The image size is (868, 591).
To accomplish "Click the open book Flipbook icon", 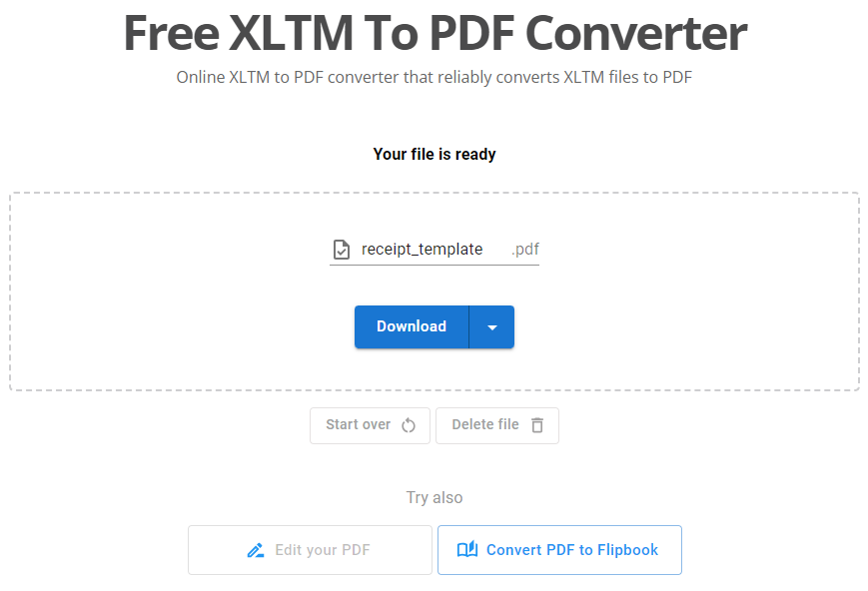I will [466, 550].
